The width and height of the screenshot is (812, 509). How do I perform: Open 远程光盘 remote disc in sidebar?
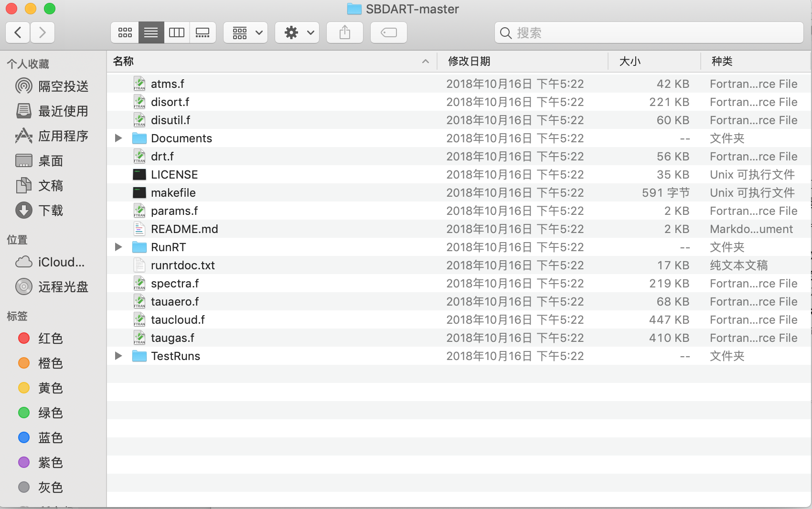[52, 287]
